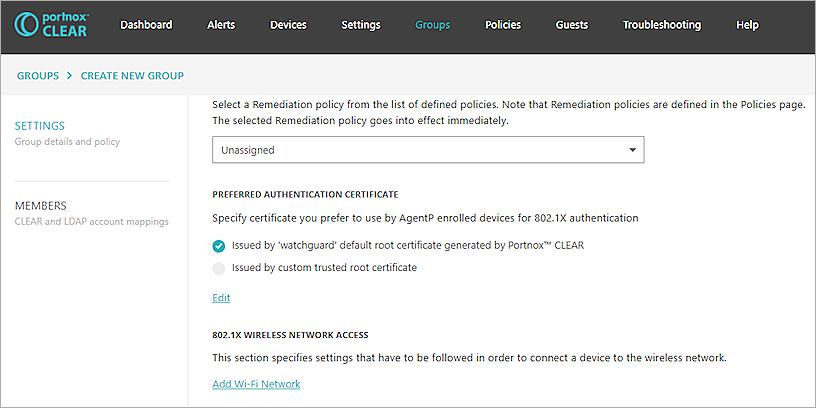The height and width of the screenshot is (408, 816).
Task: Click the Help menu item
Action: click(x=747, y=25)
